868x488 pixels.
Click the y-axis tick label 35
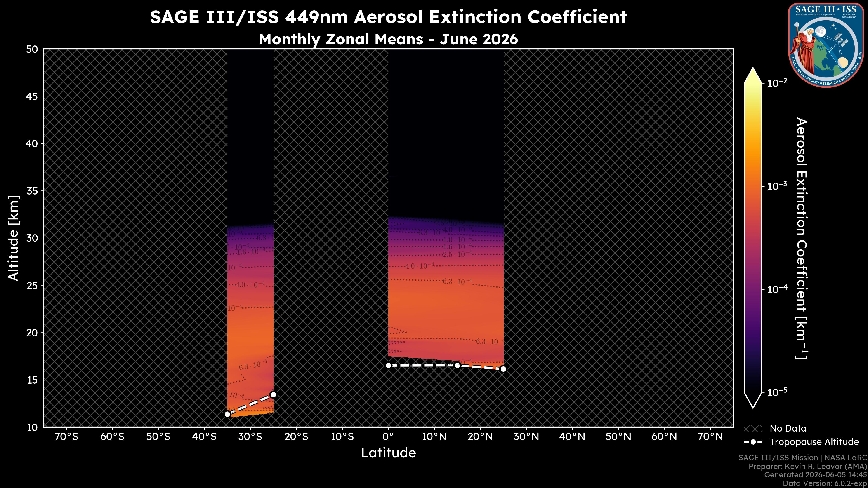point(32,191)
